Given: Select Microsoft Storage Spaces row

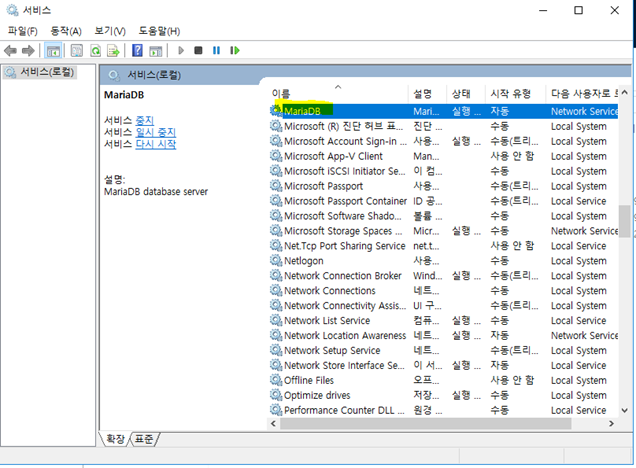Looking at the screenshot, I should coord(444,231).
